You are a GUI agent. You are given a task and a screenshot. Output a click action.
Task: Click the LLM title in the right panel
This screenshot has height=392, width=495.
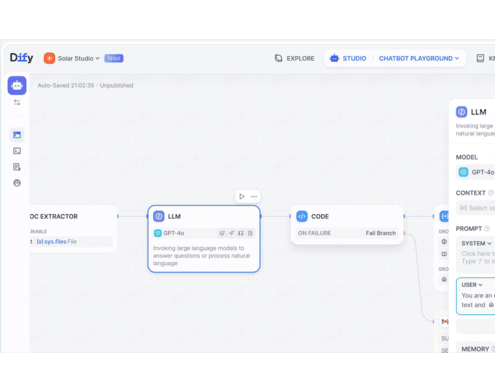click(478, 112)
